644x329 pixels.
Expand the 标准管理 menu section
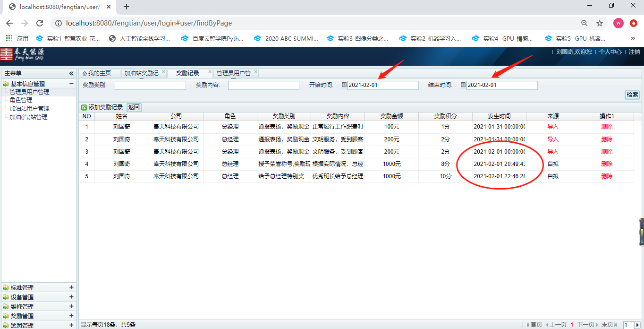tap(71, 287)
